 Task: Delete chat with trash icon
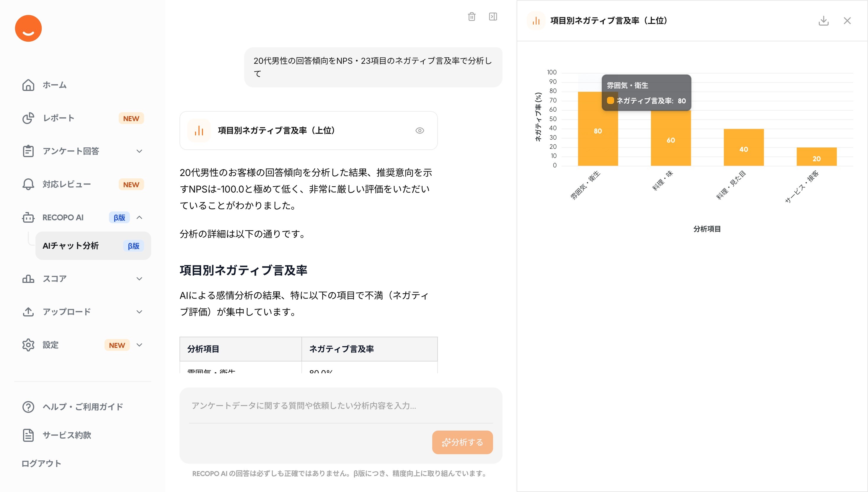click(471, 17)
